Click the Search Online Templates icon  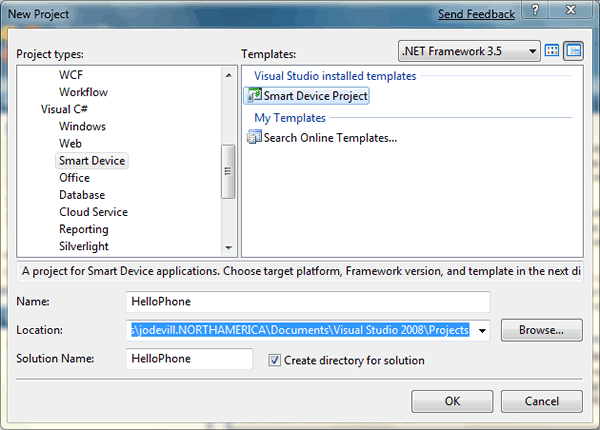[x=254, y=137]
